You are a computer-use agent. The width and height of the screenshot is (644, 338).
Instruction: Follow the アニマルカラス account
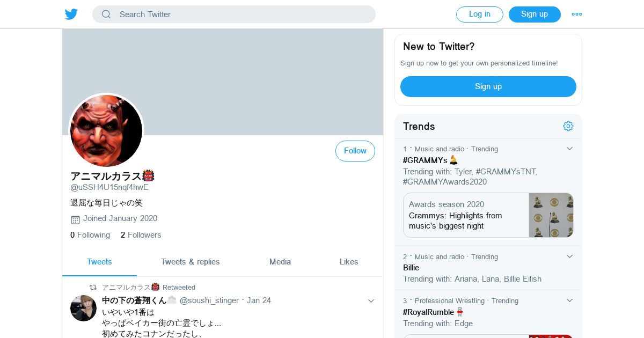coord(355,151)
